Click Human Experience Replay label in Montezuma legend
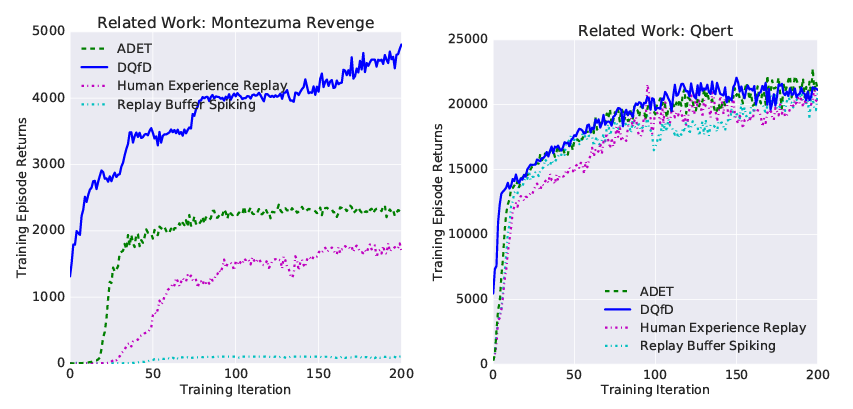This screenshot has height=409, width=853. 202,85
